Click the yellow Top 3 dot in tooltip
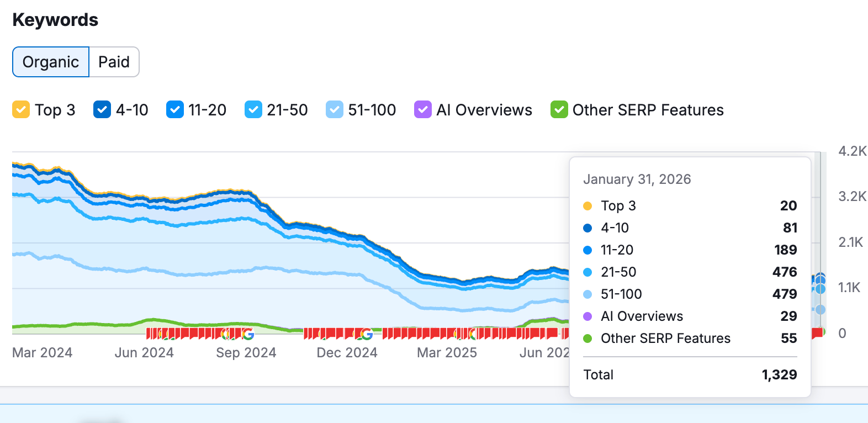This screenshot has height=423, width=868. coord(588,206)
